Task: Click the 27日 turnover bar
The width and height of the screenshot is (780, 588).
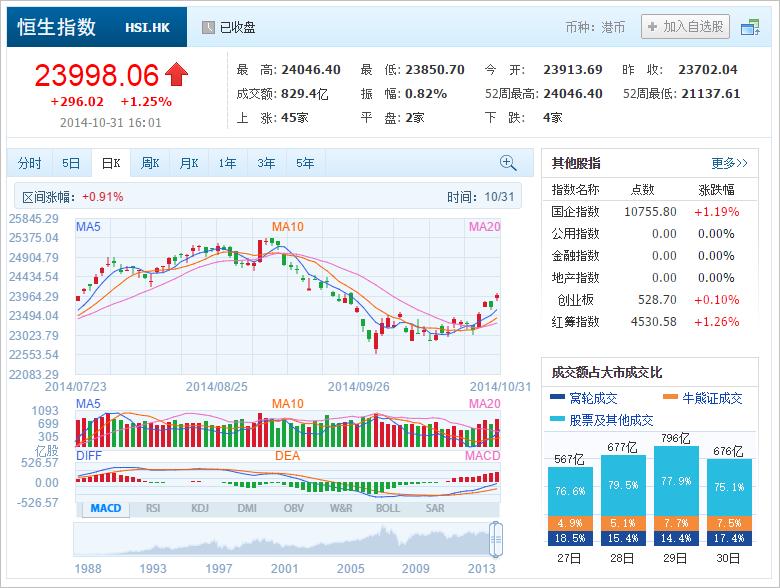Action: tap(570, 506)
